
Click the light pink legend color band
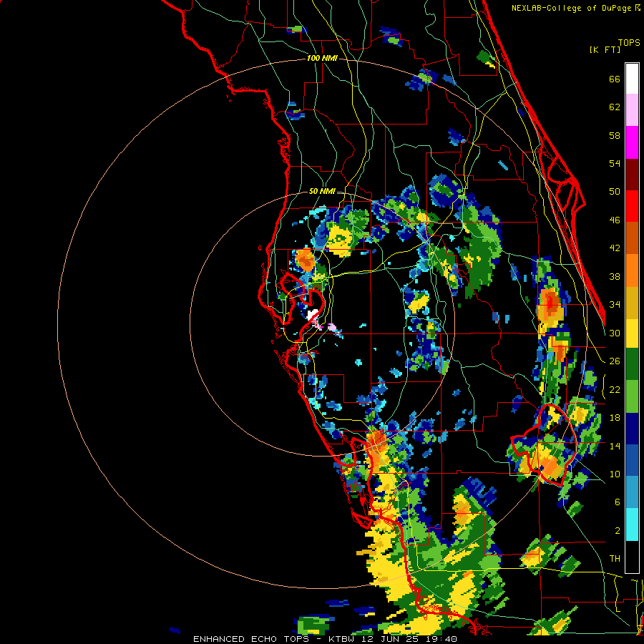[632, 109]
